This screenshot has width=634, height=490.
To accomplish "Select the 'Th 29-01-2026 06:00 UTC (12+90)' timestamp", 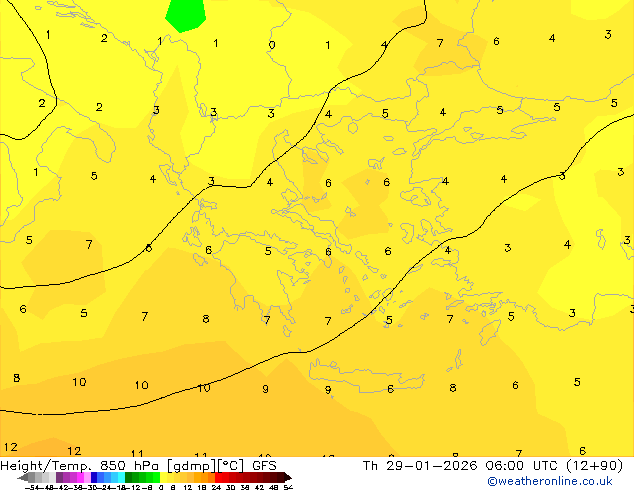I will (x=493, y=466).
